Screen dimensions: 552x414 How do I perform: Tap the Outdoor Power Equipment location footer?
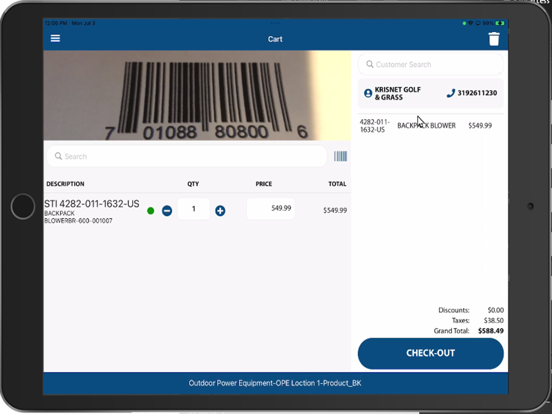pyautogui.click(x=275, y=383)
